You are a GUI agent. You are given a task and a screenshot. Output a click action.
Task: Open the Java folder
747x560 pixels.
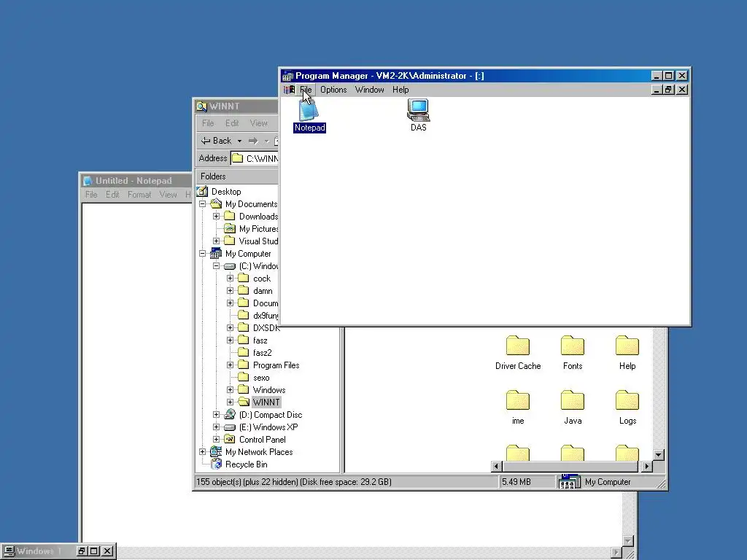pos(573,408)
